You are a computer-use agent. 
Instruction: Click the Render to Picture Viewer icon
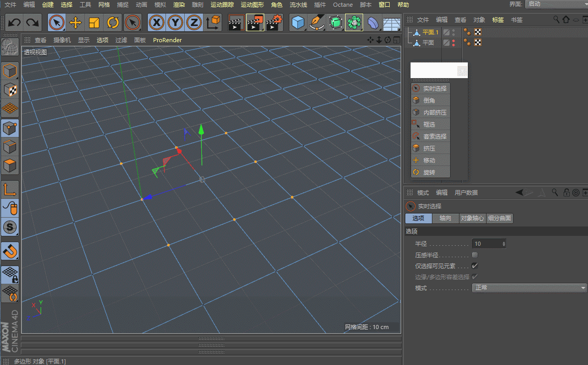point(255,22)
